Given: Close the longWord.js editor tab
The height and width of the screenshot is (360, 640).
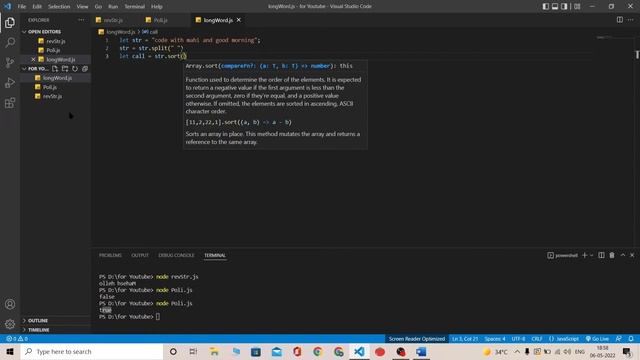Looking at the screenshot, I should point(239,20).
